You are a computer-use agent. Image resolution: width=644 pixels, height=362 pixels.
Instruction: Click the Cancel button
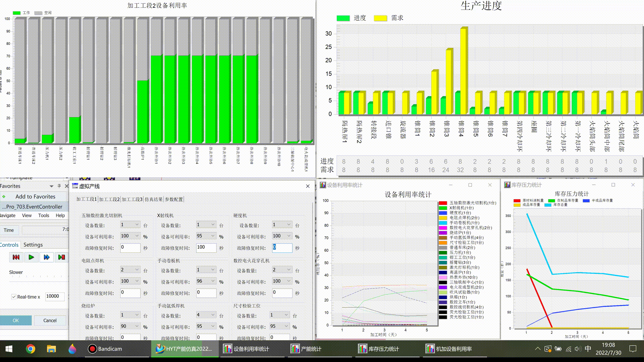(x=50, y=320)
